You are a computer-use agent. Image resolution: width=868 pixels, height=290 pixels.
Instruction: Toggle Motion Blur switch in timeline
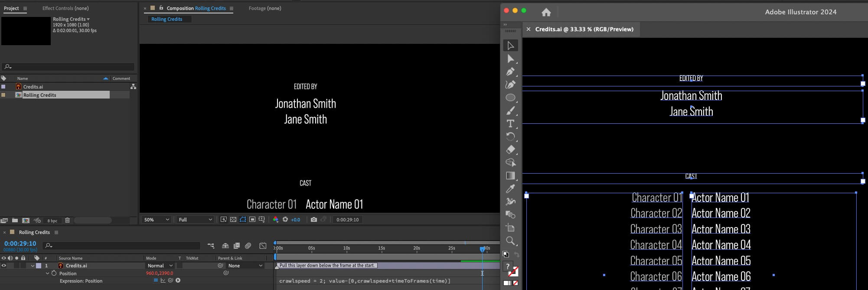coord(248,246)
